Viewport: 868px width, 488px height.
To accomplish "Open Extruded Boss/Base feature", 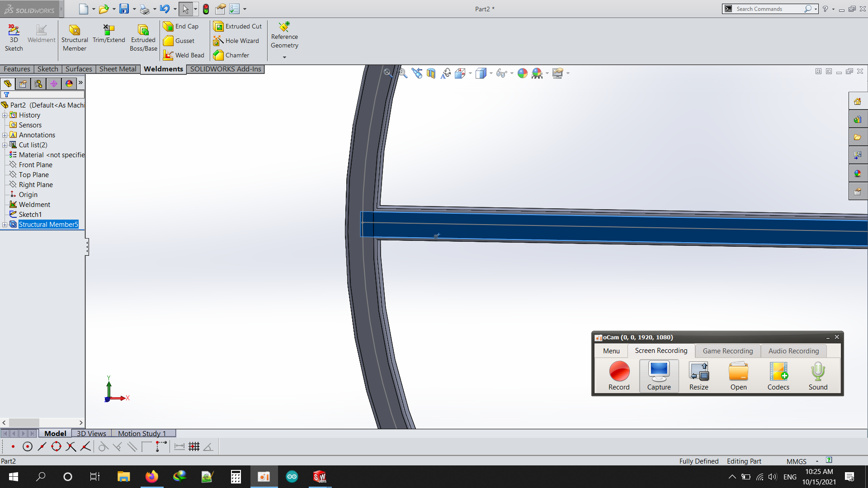I will click(x=143, y=38).
